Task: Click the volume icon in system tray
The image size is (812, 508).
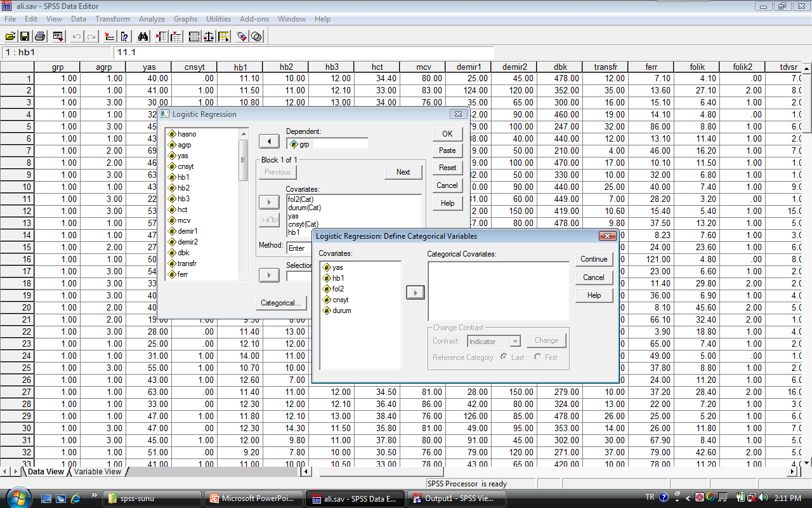Action: click(x=763, y=497)
